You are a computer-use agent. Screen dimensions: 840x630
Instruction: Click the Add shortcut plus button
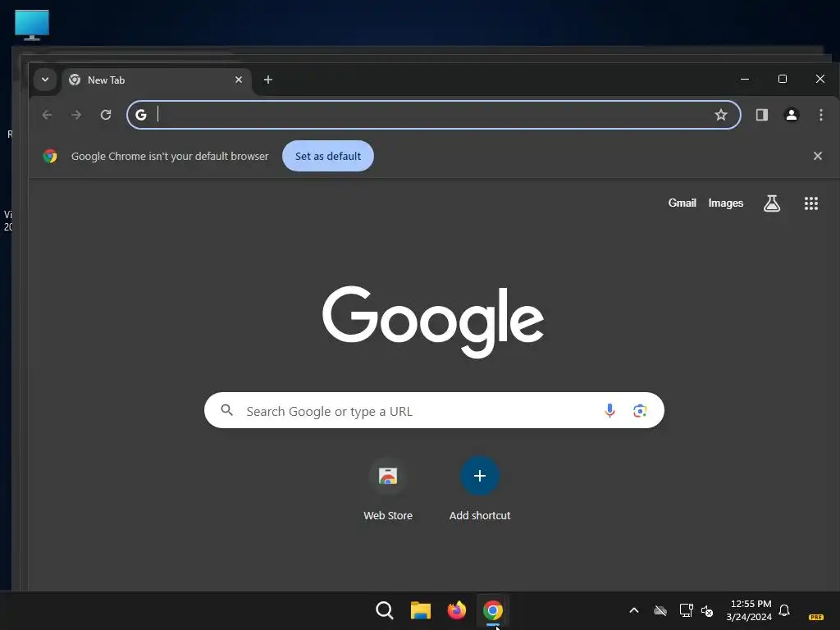(x=479, y=476)
